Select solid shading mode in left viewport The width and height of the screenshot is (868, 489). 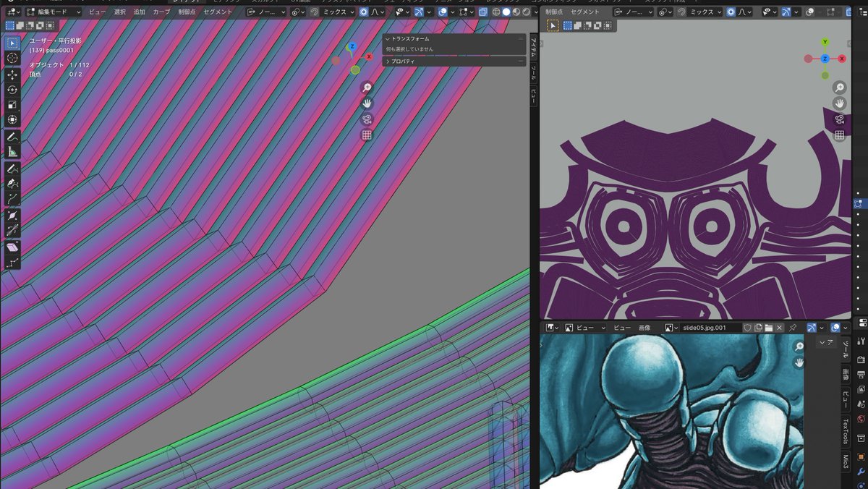[x=506, y=12]
